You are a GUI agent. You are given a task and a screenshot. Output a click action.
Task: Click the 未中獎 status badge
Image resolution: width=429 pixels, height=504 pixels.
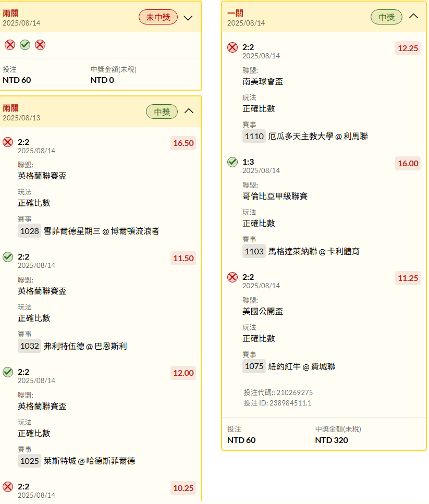pyautogui.click(x=158, y=17)
